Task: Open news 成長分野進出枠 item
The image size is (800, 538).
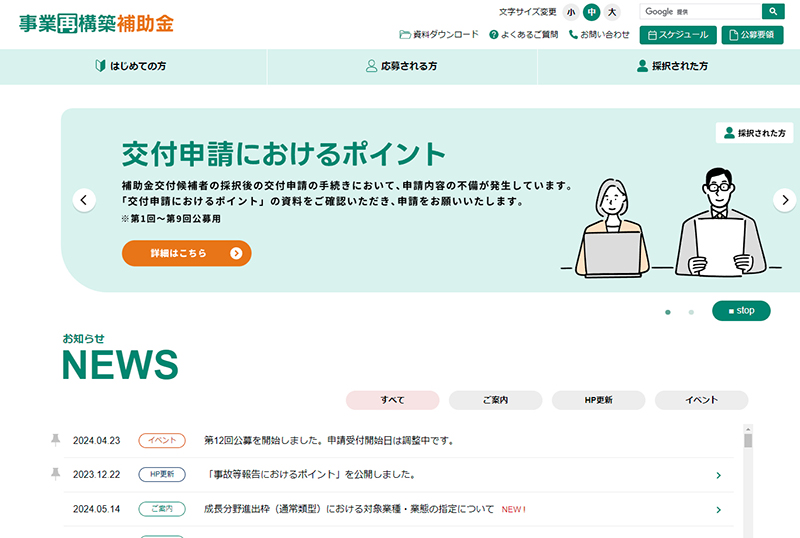Action: [349, 509]
